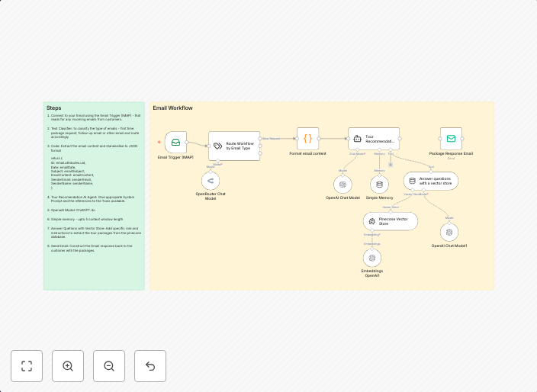Click the New Request connection label

(272, 139)
